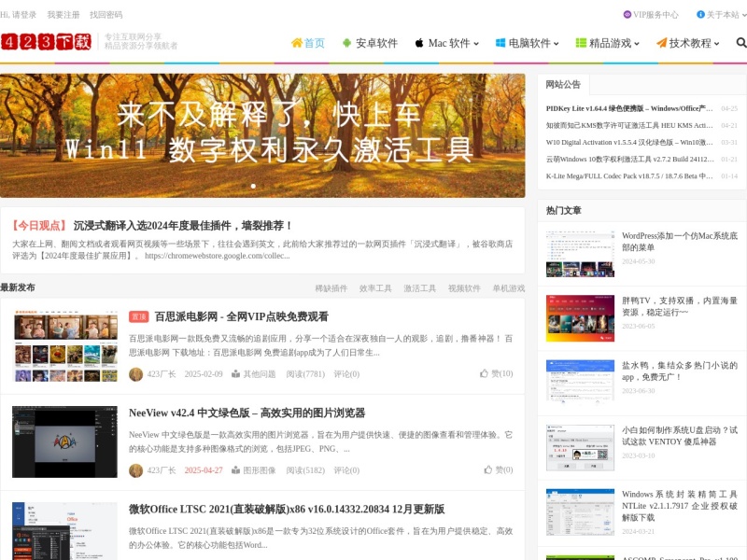This screenshot has width=747, height=560.
Task: Open 胖鸭TV article thumbnail
Action: click(580, 318)
